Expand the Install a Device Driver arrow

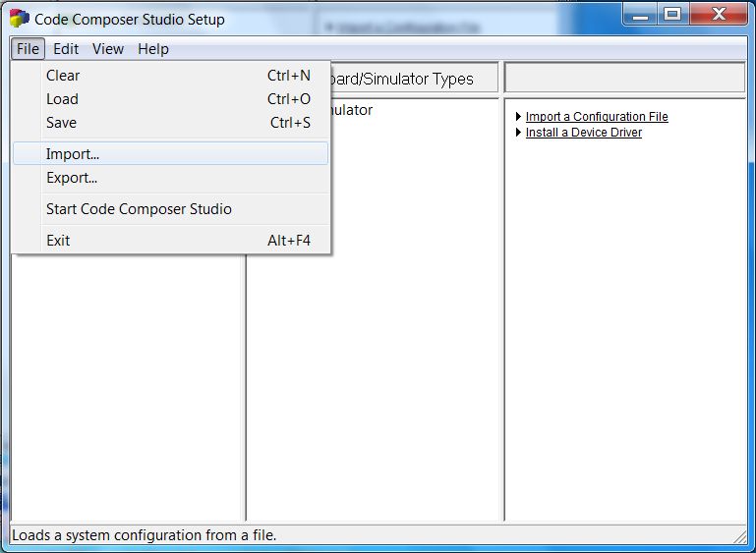coord(519,132)
